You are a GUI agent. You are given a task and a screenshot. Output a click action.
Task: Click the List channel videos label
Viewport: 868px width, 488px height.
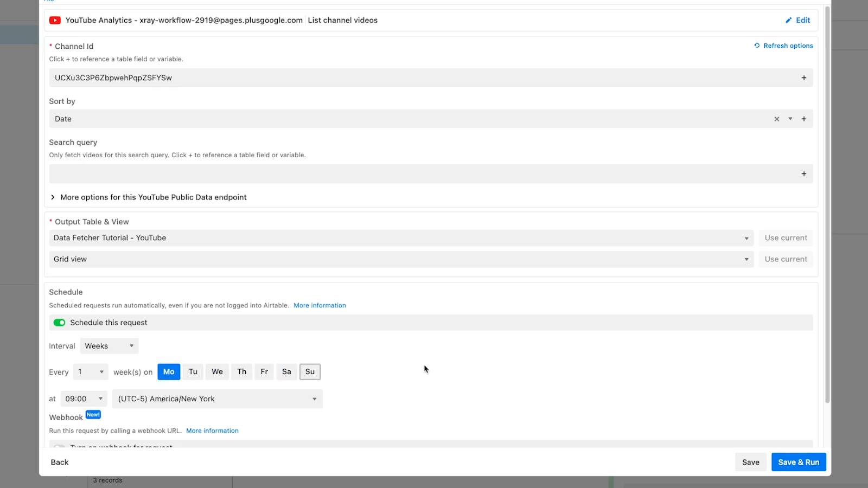tap(343, 21)
